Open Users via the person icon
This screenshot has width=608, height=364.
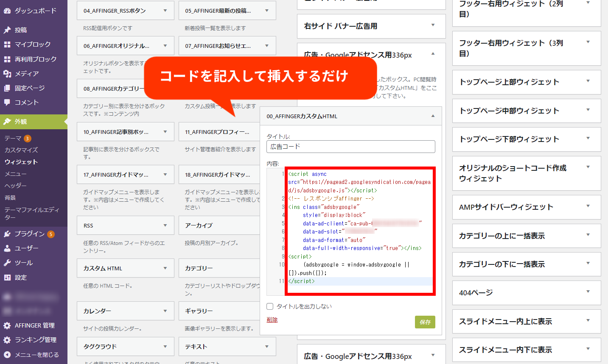click(x=7, y=248)
